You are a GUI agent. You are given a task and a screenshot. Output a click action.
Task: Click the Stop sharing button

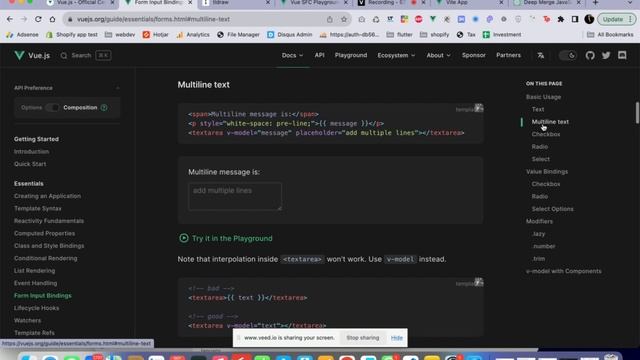[363, 338]
